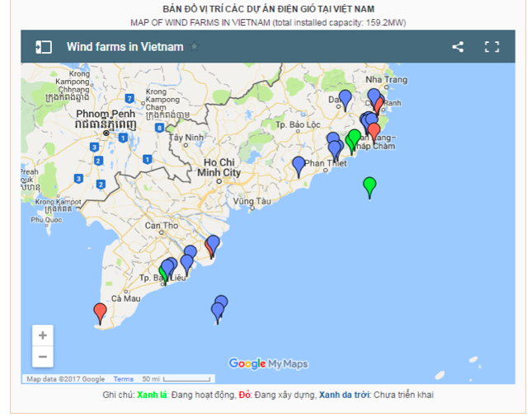
Task: Click the Wind farms in Vietnam title
Action: [x=125, y=47]
